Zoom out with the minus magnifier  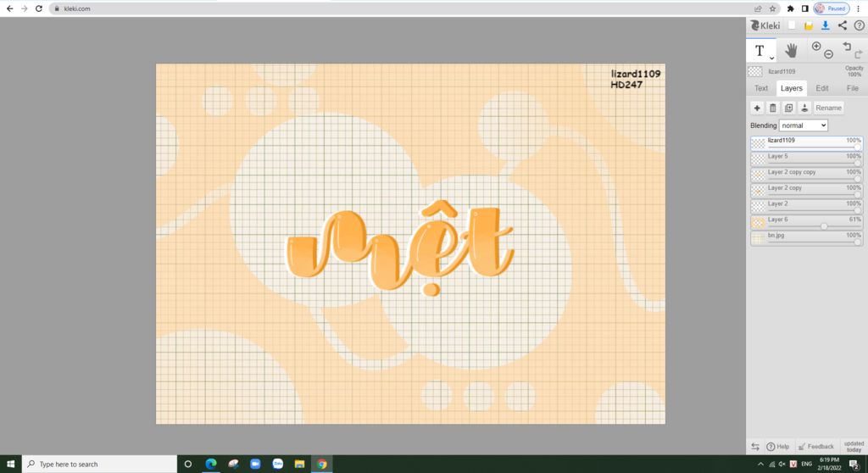(x=828, y=54)
